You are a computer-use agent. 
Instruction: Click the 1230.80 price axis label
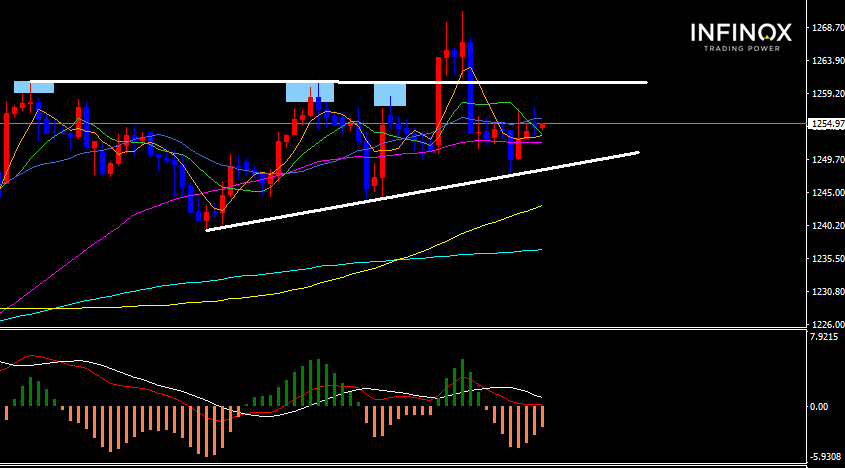click(828, 292)
